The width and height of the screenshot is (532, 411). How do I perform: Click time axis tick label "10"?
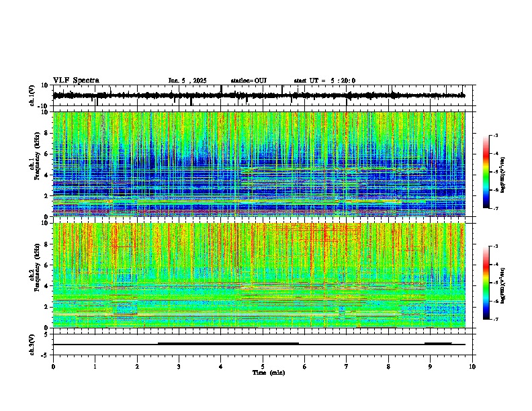pyautogui.click(x=472, y=367)
